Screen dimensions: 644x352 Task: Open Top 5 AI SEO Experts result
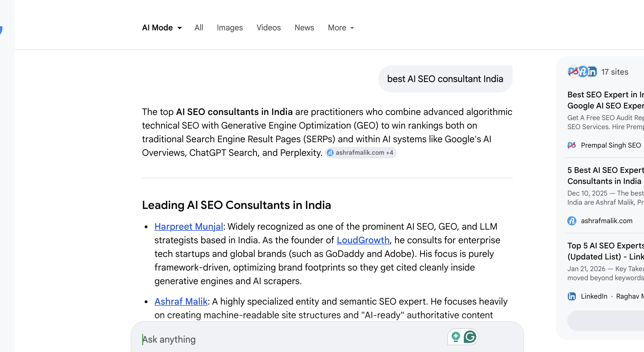606,251
